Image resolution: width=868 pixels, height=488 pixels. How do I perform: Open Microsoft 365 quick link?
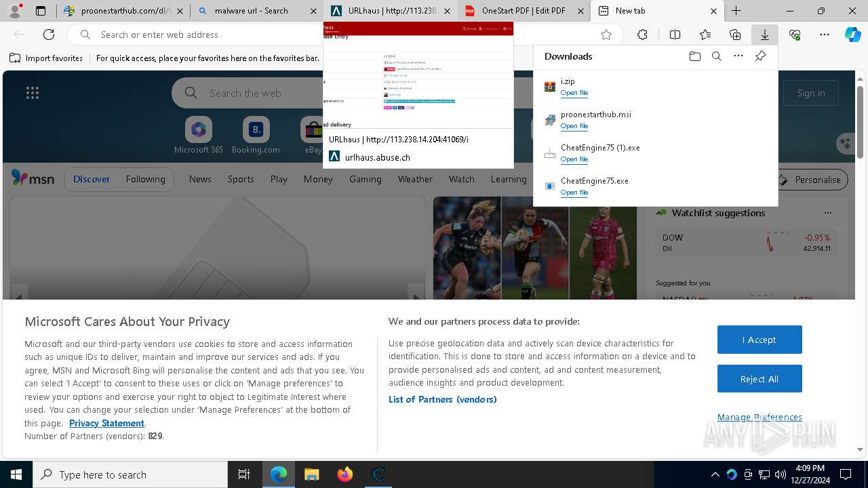[x=198, y=136]
